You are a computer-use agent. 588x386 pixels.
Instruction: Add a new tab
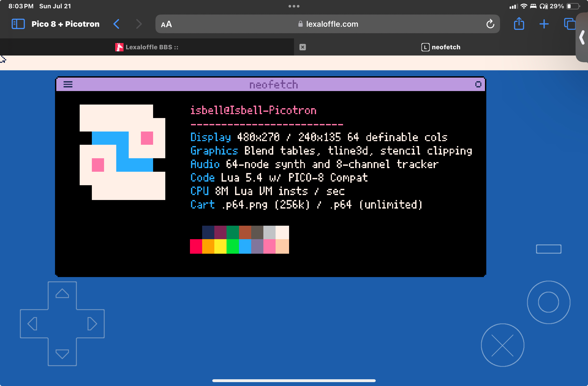pyautogui.click(x=544, y=24)
